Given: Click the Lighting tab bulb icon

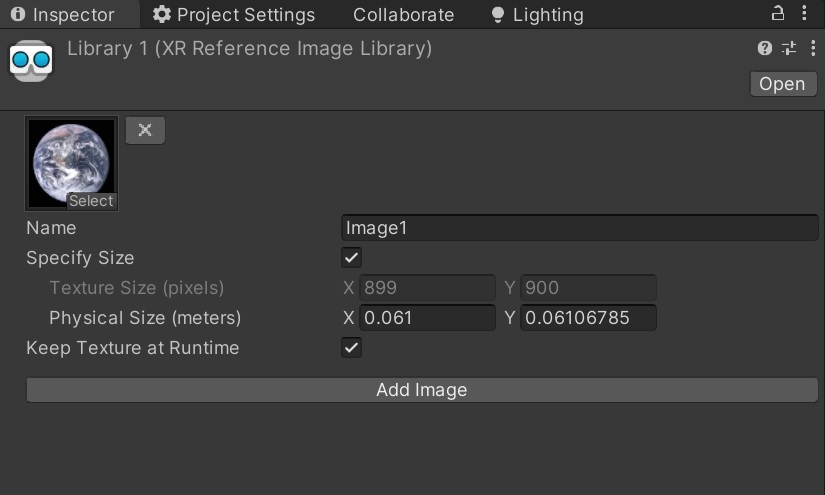Looking at the screenshot, I should (497, 15).
